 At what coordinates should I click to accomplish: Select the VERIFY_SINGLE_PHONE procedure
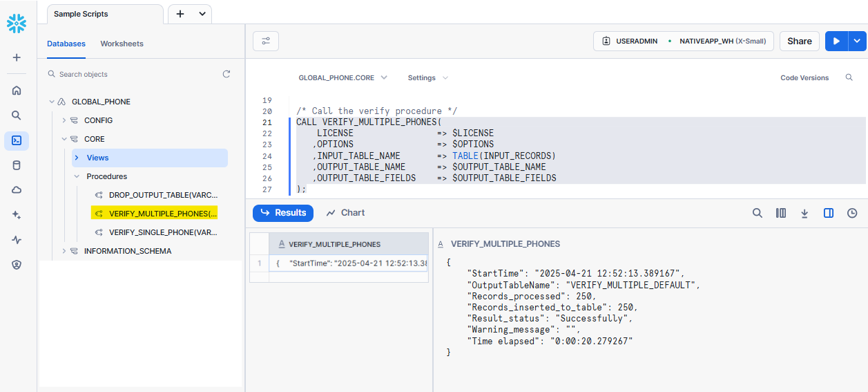pos(163,232)
